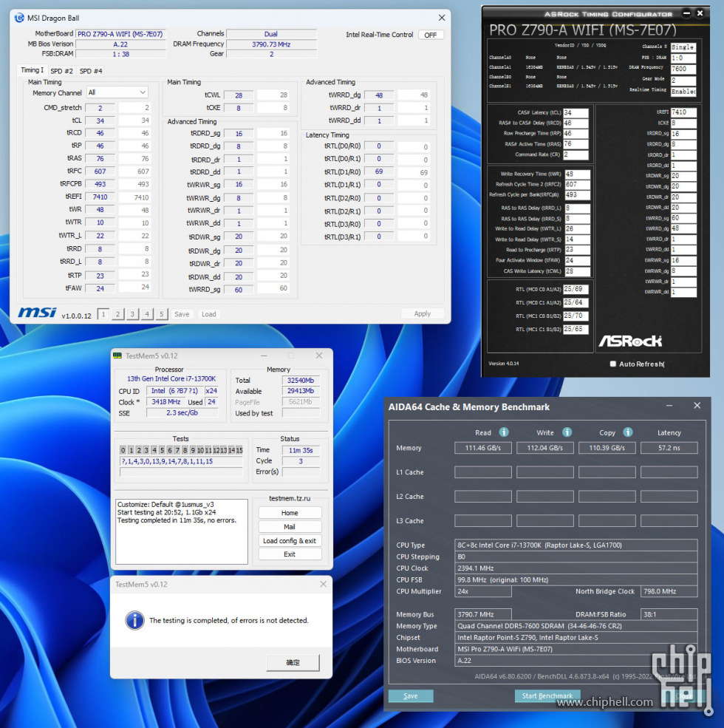This screenshot has width=724, height=728.
Task: Open the Memory Channel dropdown
Action: point(117,92)
